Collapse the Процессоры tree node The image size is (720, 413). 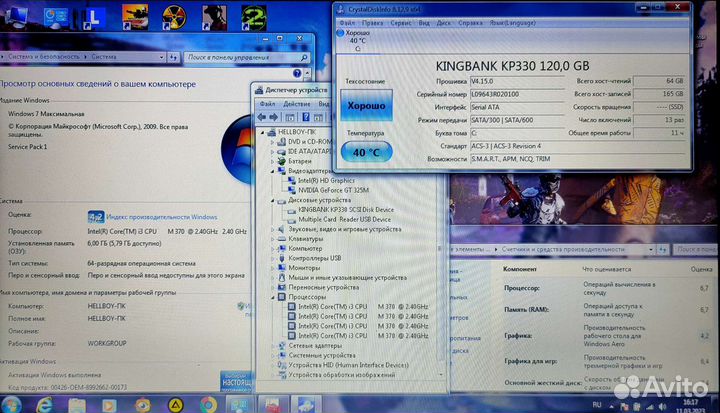[273, 297]
